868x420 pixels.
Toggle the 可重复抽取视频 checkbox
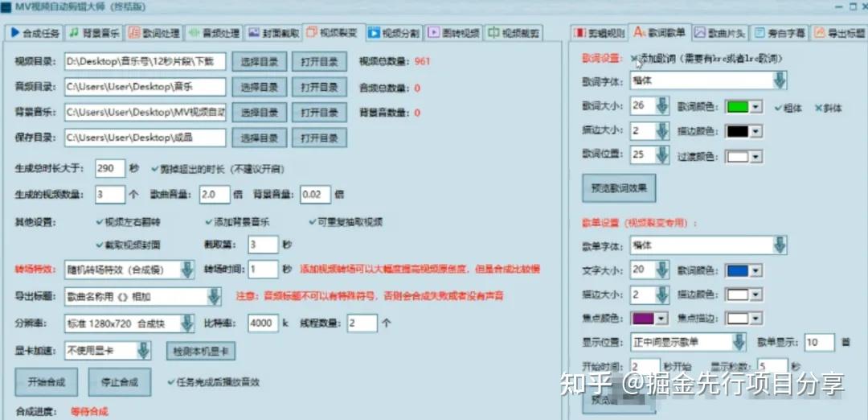tap(346, 222)
